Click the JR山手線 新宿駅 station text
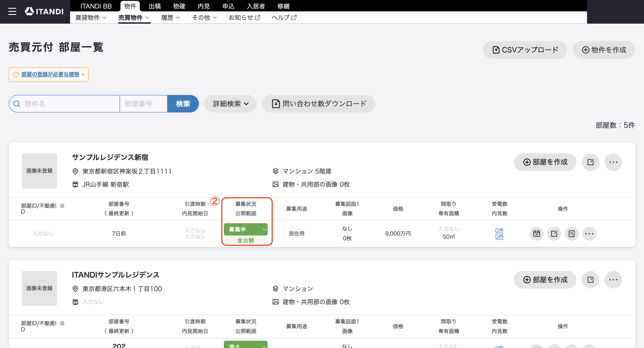Screen dimensions: 644x348 pos(106,184)
